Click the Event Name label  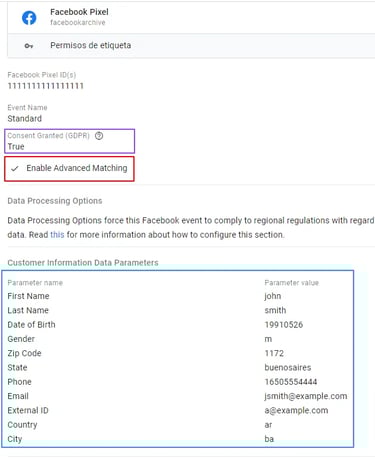tap(27, 107)
